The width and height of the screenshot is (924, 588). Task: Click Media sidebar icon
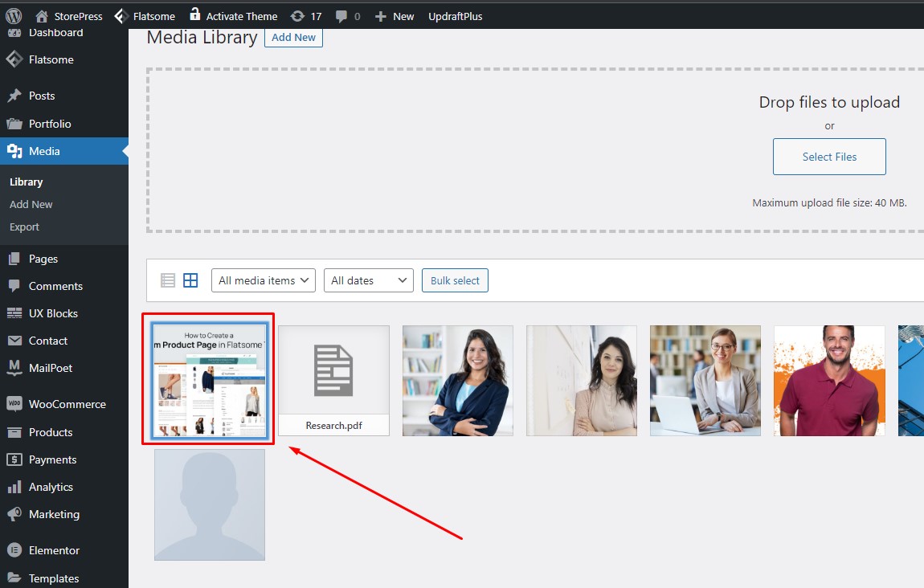[14, 152]
